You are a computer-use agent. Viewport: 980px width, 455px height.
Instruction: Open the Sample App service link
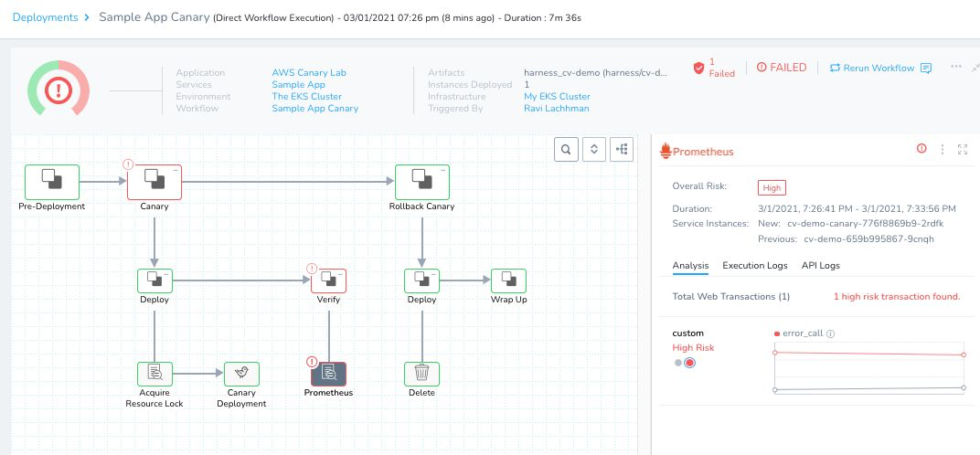pyautogui.click(x=298, y=84)
